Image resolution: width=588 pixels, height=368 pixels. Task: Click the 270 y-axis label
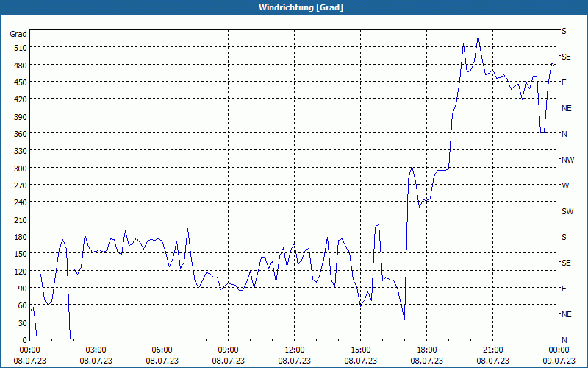[x=21, y=185]
